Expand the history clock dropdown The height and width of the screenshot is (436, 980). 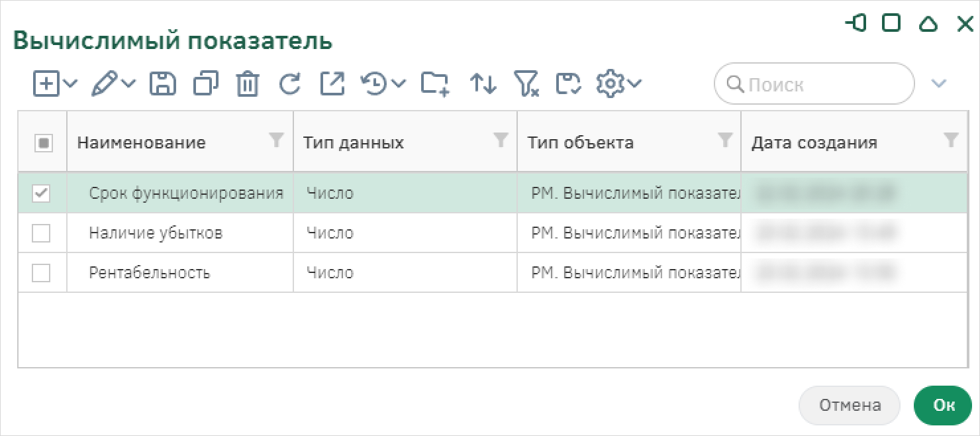[398, 83]
